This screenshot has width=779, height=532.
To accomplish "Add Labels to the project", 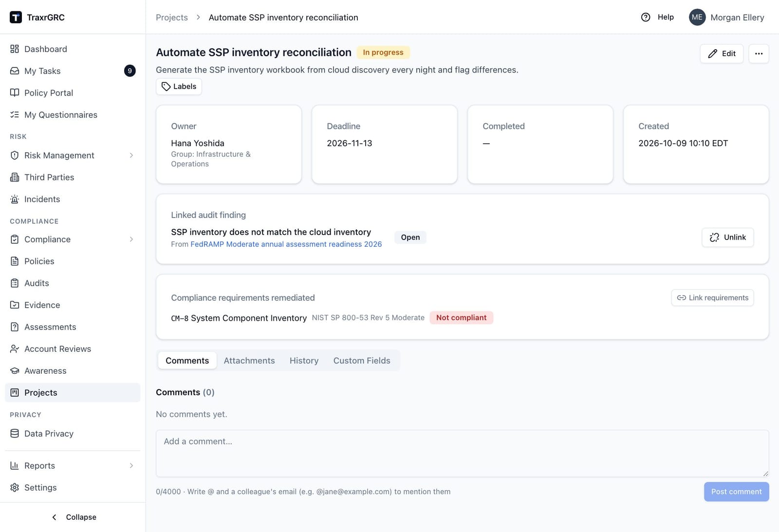I will coord(179,86).
